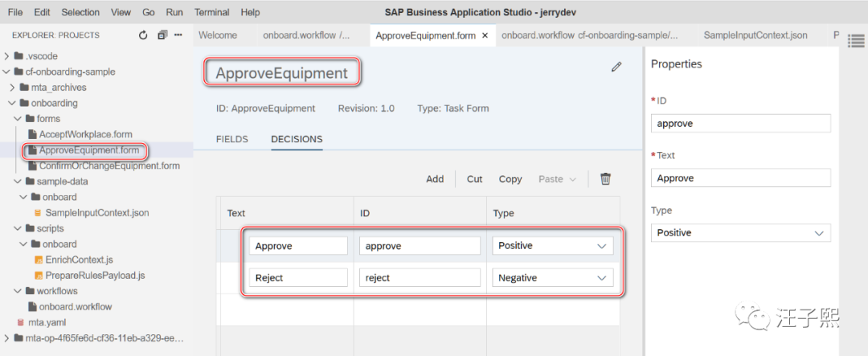Click the Copy button

click(x=510, y=179)
